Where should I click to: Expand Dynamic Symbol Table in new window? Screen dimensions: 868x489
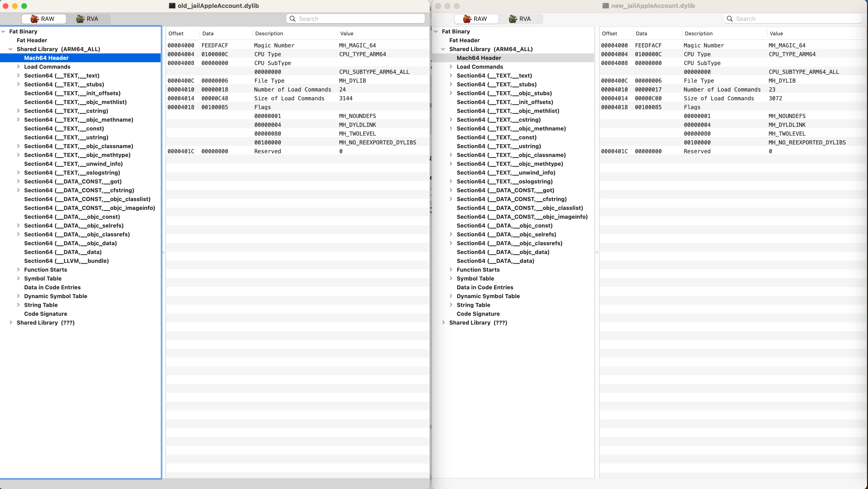(x=451, y=296)
